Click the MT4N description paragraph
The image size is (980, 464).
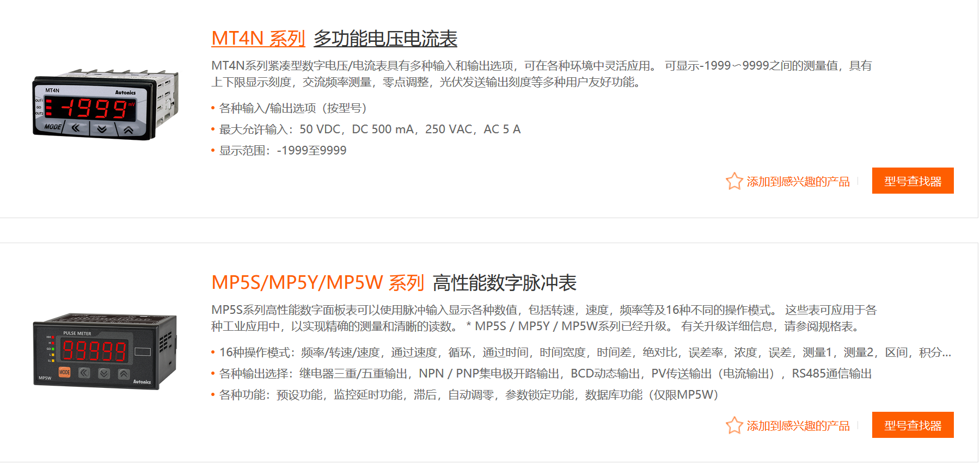coord(541,74)
